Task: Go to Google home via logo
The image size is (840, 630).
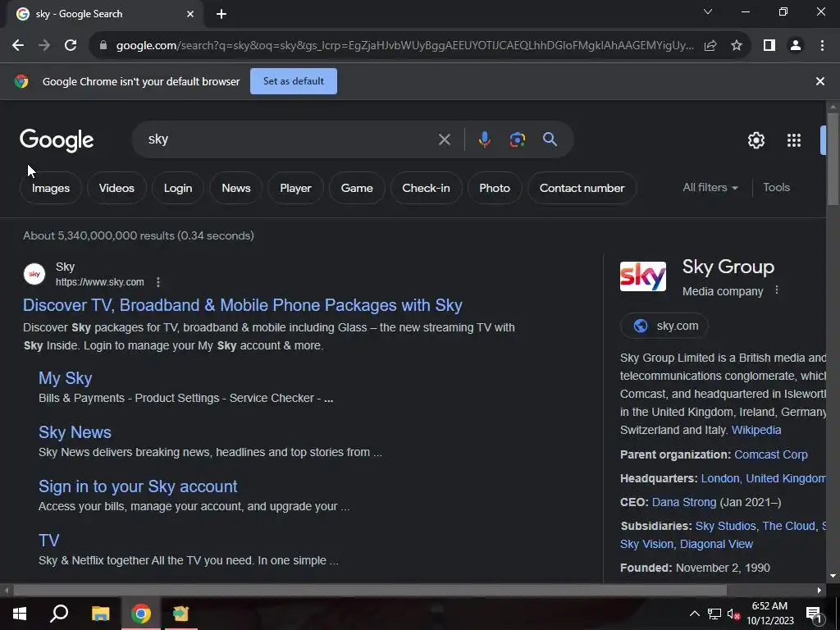Action: click(57, 140)
